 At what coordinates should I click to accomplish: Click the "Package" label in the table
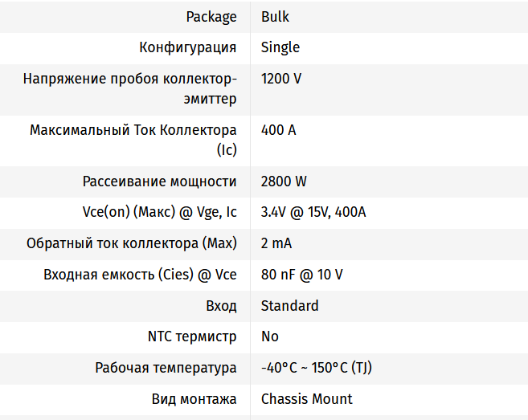[211, 17]
